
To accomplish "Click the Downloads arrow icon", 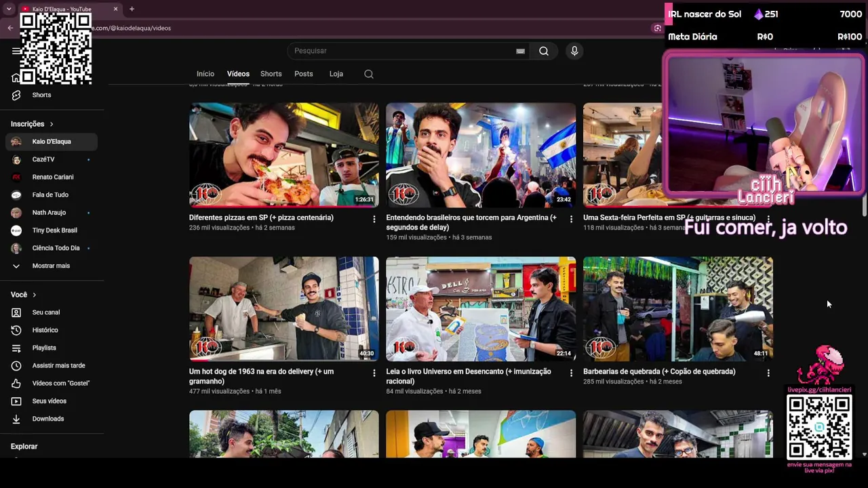I will point(16,419).
